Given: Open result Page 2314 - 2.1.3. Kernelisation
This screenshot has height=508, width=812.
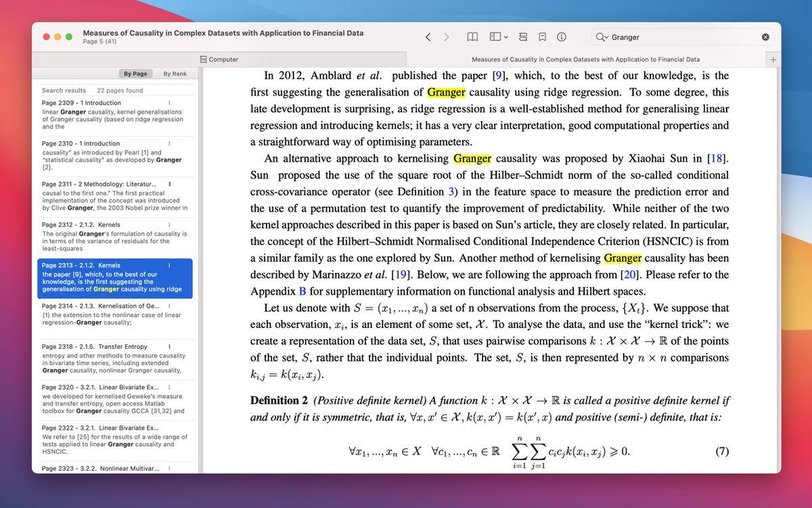Looking at the screenshot, I should pos(115,318).
